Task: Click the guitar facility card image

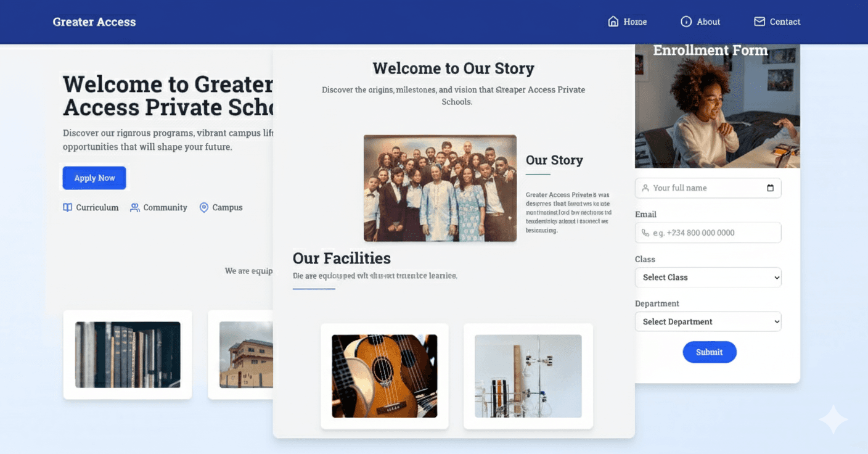Action: tap(385, 376)
